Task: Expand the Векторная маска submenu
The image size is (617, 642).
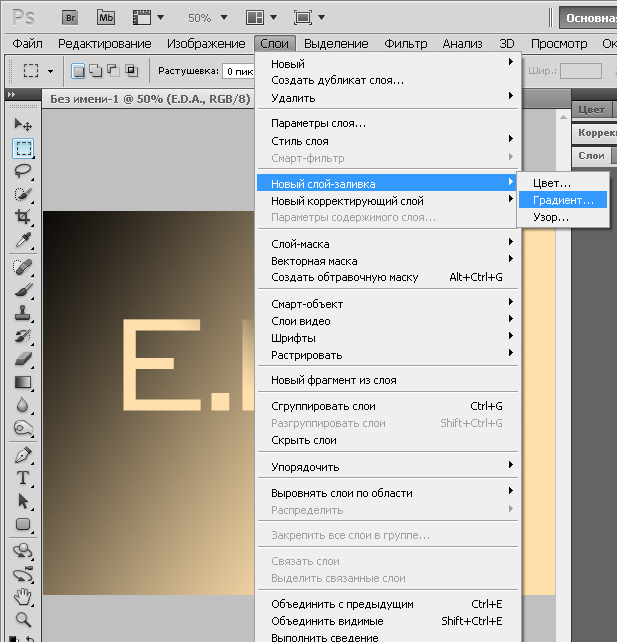Action: 387,261
